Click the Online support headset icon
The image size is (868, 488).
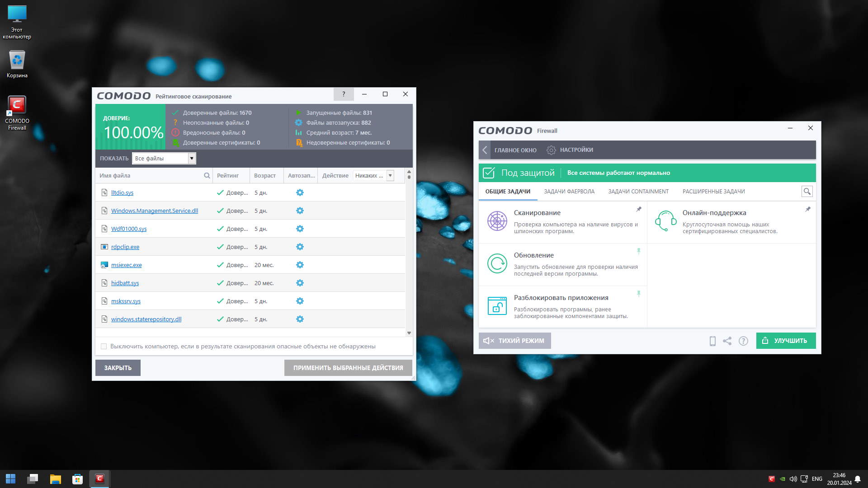[665, 221]
